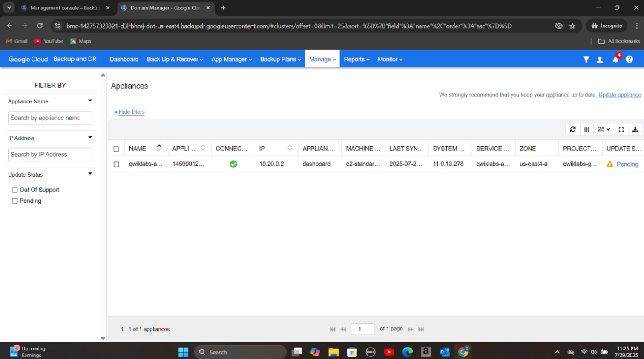Open the user profile icon
Image resolution: width=644 pixels, height=359 pixels.
[x=600, y=60]
